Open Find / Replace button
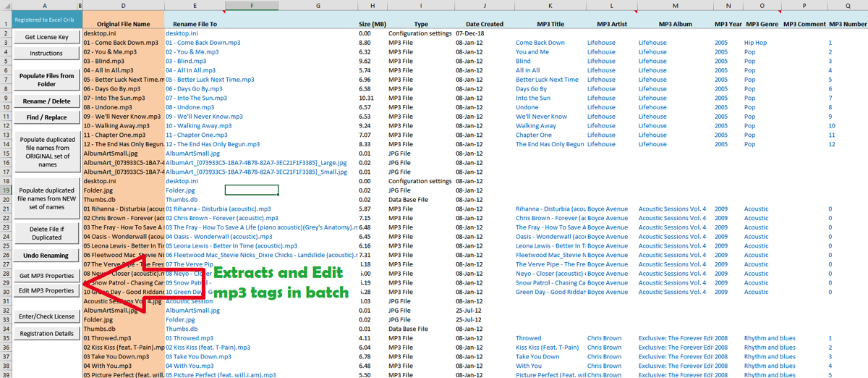 tap(46, 117)
